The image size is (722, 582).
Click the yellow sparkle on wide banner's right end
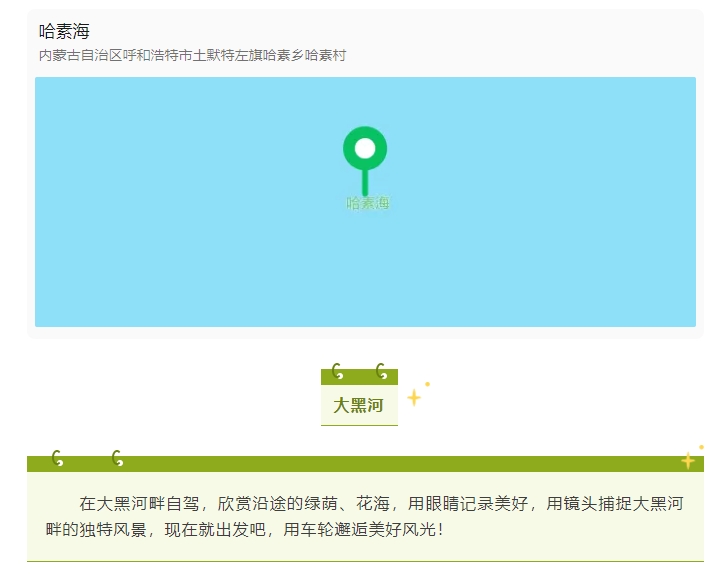pyautogui.click(x=688, y=461)
